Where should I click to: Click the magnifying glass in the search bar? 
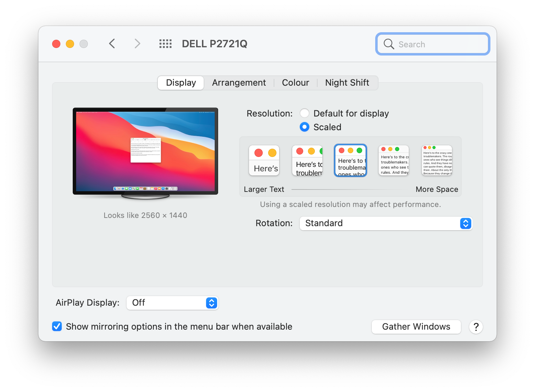coord(388,44)
